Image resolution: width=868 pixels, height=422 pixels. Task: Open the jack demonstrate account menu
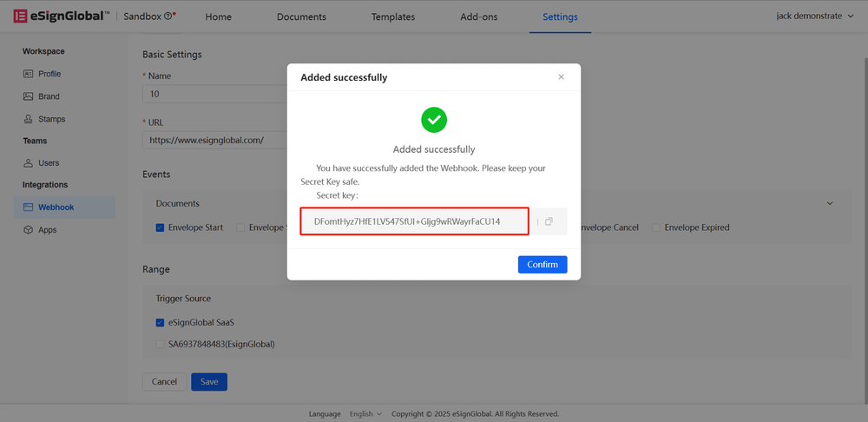click(x=814, y=16)
